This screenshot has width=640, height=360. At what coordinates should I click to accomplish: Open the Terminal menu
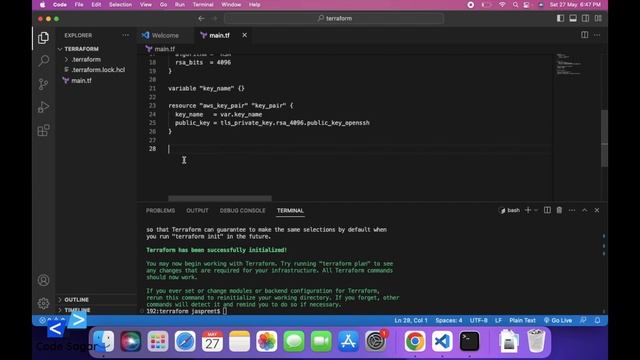point(203,4)
